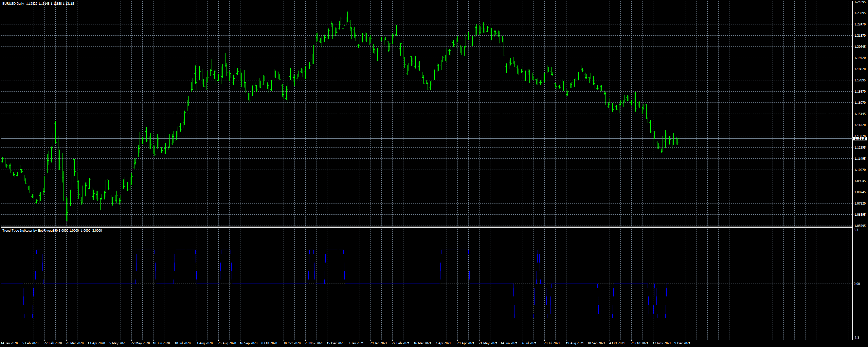Click the indicator scale value 3.3
The width and height of the screenshot is (868, 347).
point(856,230)
